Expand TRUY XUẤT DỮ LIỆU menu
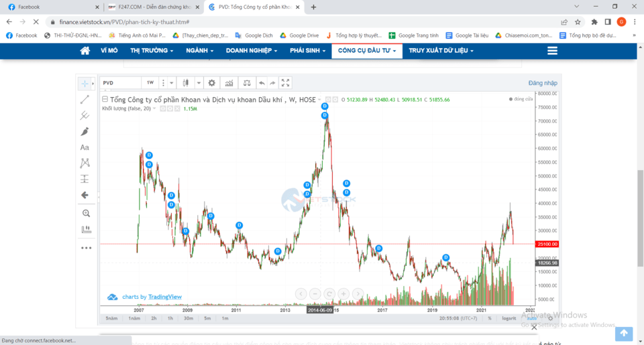 441,50
